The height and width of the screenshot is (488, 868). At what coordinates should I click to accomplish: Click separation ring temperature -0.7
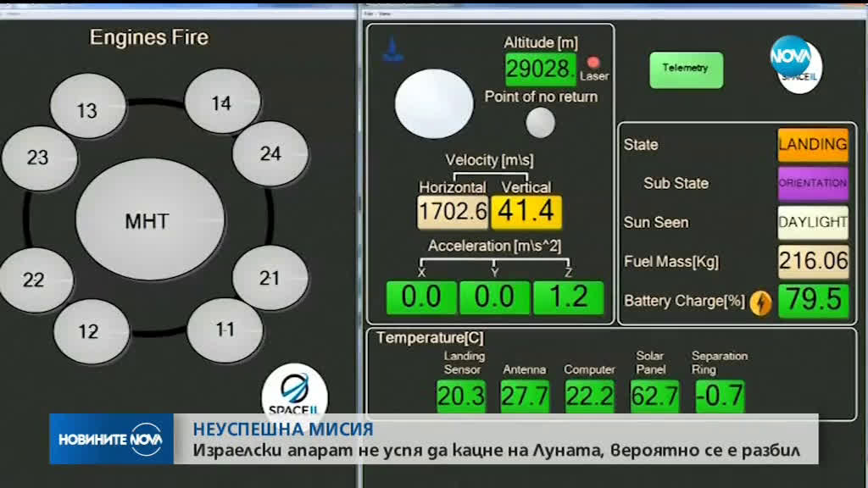720,396
